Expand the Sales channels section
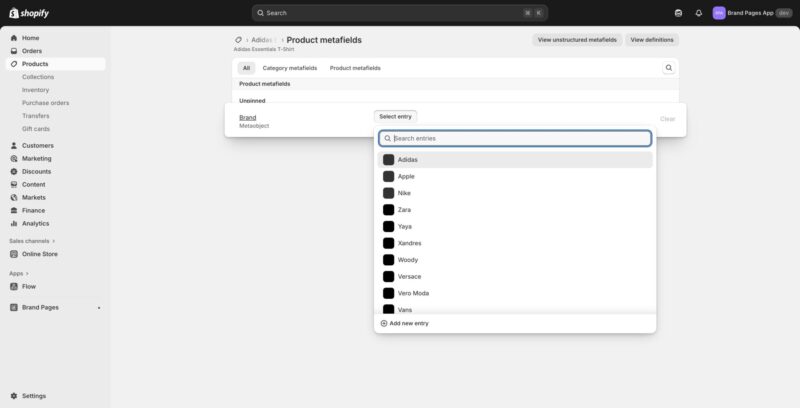Screen dimensions: 800x408 click(x=32, y=241)
